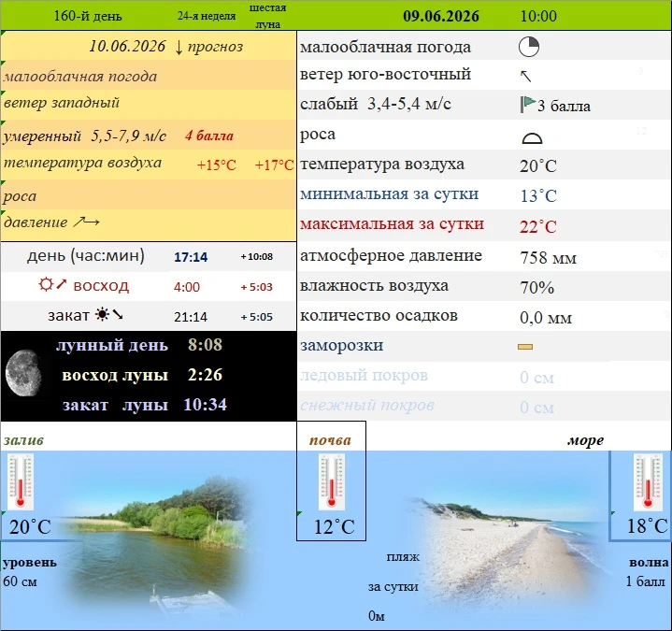Click the moon phase image
The height and width of the screenshot is (631, 672).
click(23, 373)
